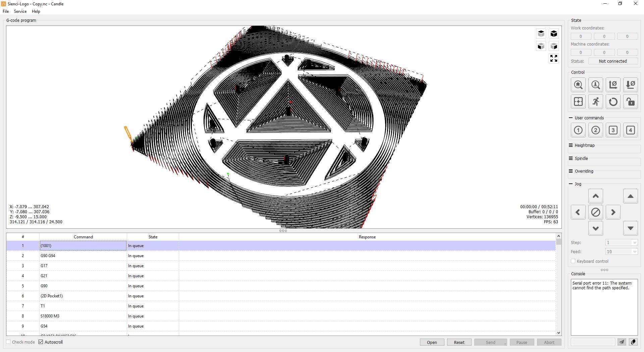Select the G21 command cell
Image resolution: width=644 pixels, height=352 pixels.
[83, 276]
